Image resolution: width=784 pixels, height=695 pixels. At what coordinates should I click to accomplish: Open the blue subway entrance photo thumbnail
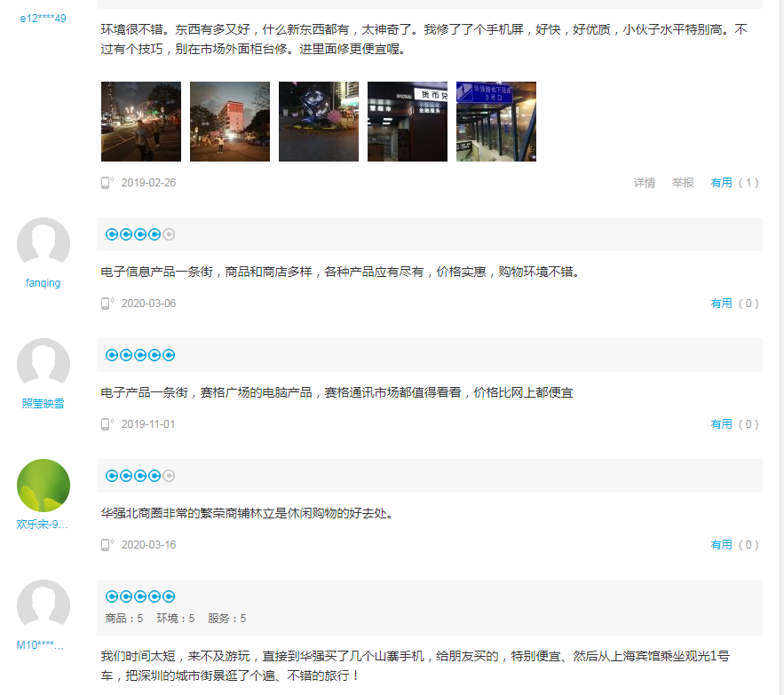pyautogui.click(x=496, y=122)
